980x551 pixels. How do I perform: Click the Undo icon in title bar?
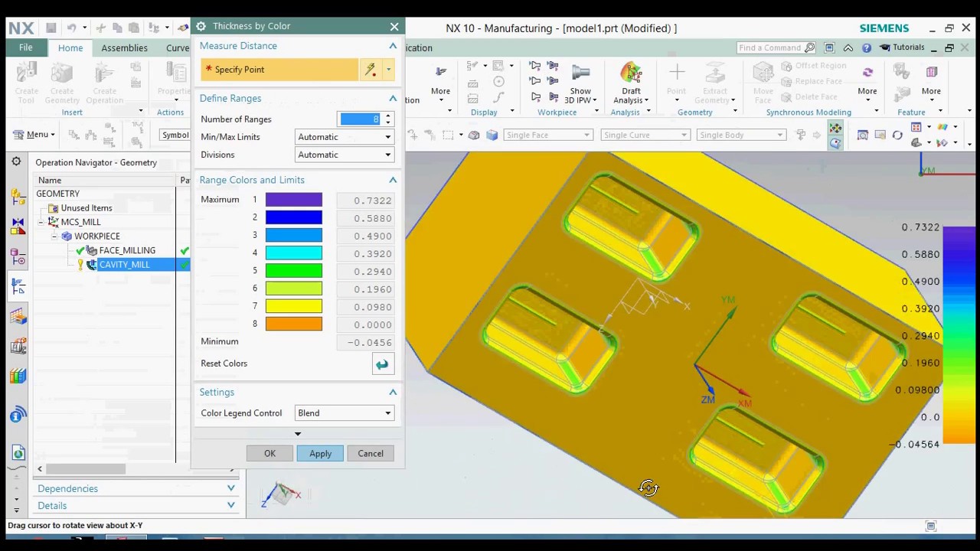point(71,28)
